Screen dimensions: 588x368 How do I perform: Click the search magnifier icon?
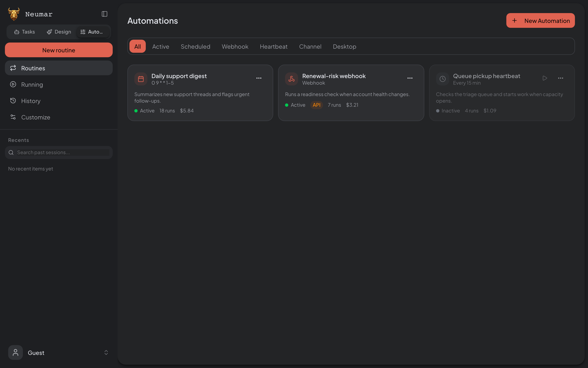coord(11,153)
